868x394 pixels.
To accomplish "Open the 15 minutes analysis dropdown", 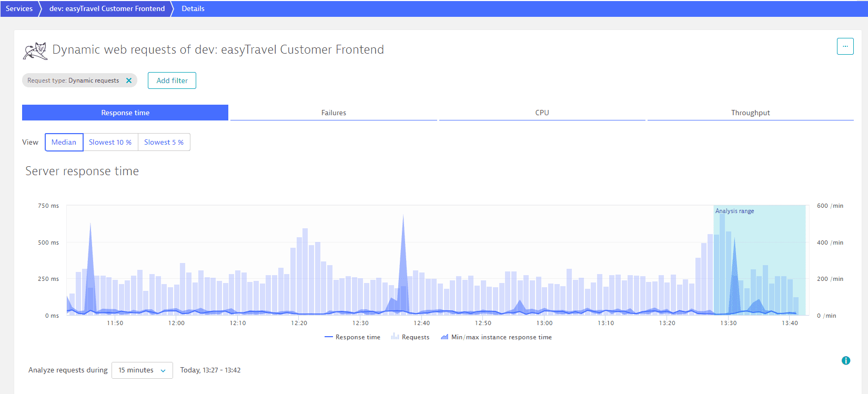I will point(142,370).
